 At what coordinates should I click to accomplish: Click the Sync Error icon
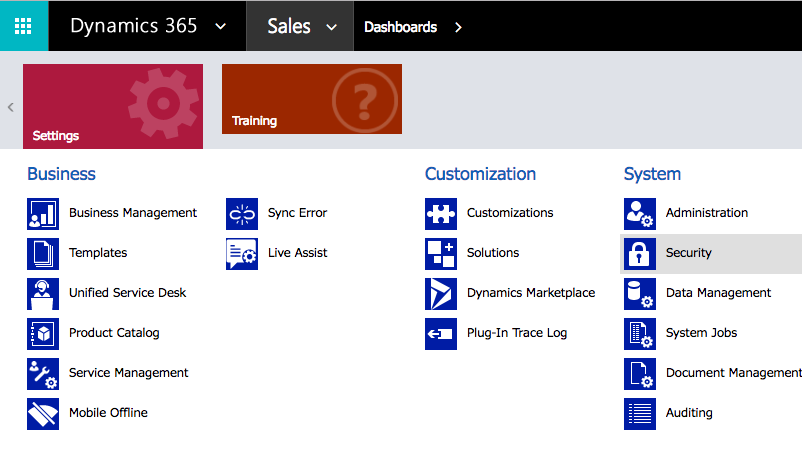pyautogui.click(x=242, y=214)
